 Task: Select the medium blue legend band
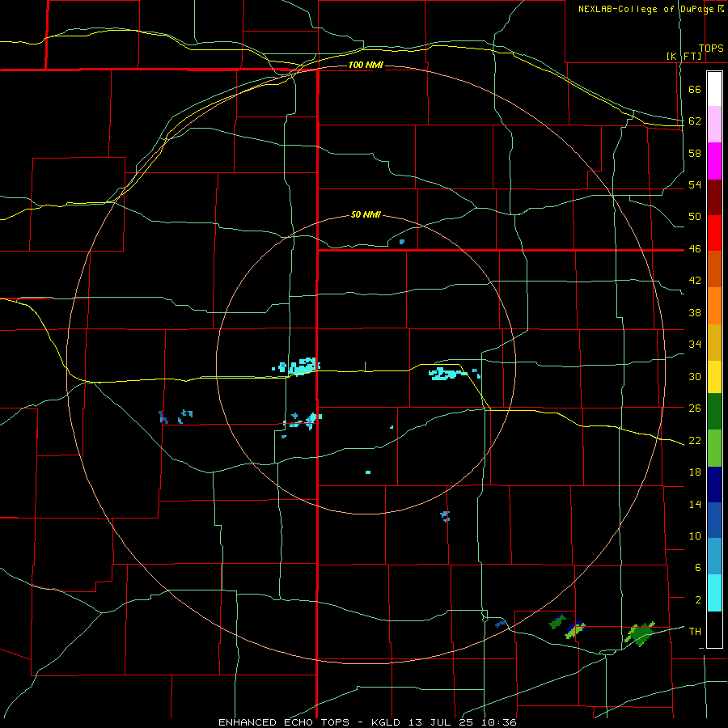tap(714, 520)
